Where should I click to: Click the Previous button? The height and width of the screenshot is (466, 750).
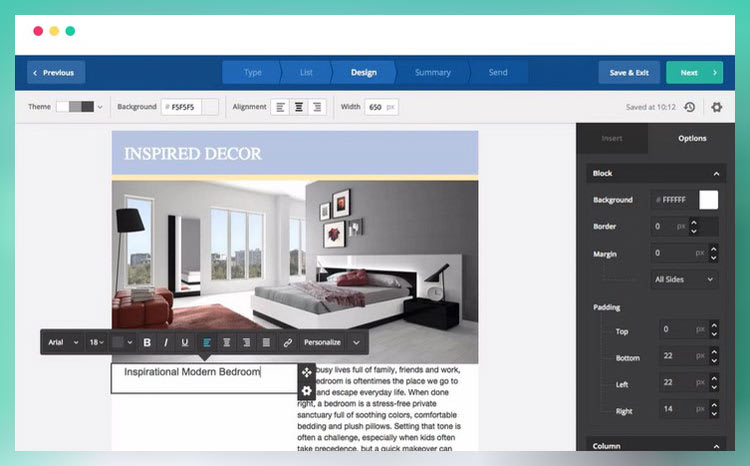point(56,72)
